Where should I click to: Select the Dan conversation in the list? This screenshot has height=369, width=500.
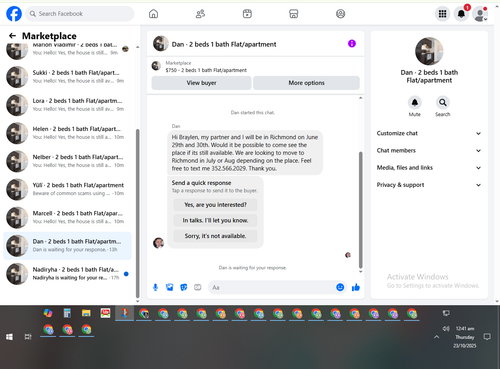[x=67, y=246]
